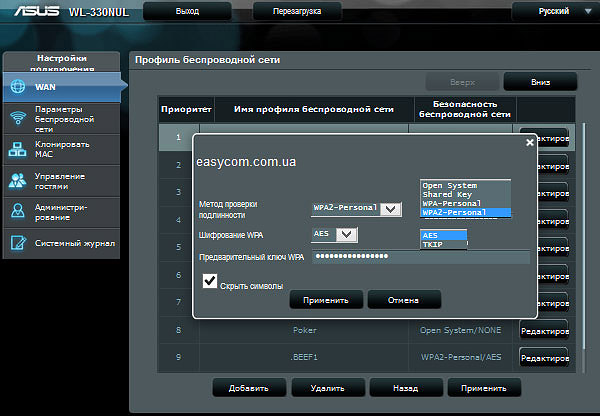Open Системный журнал menu item
The width and height of the screenshot is (600, 416).
[61, 243]
